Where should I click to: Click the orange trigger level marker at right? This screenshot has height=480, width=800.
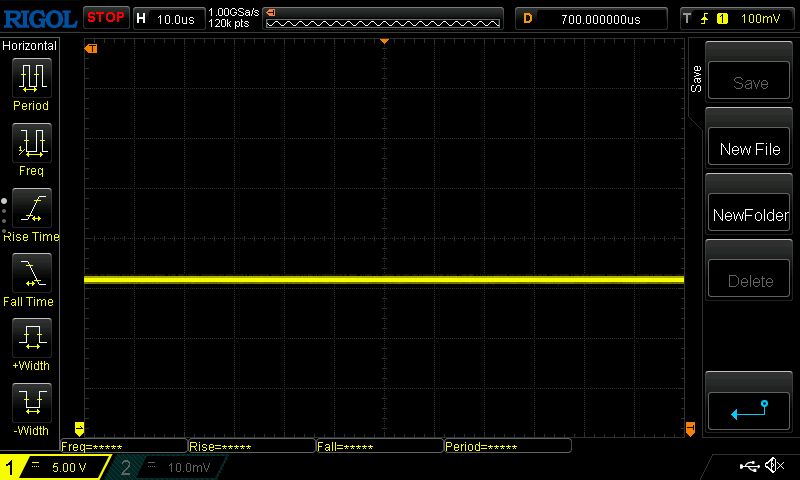(x=690, y=428)
